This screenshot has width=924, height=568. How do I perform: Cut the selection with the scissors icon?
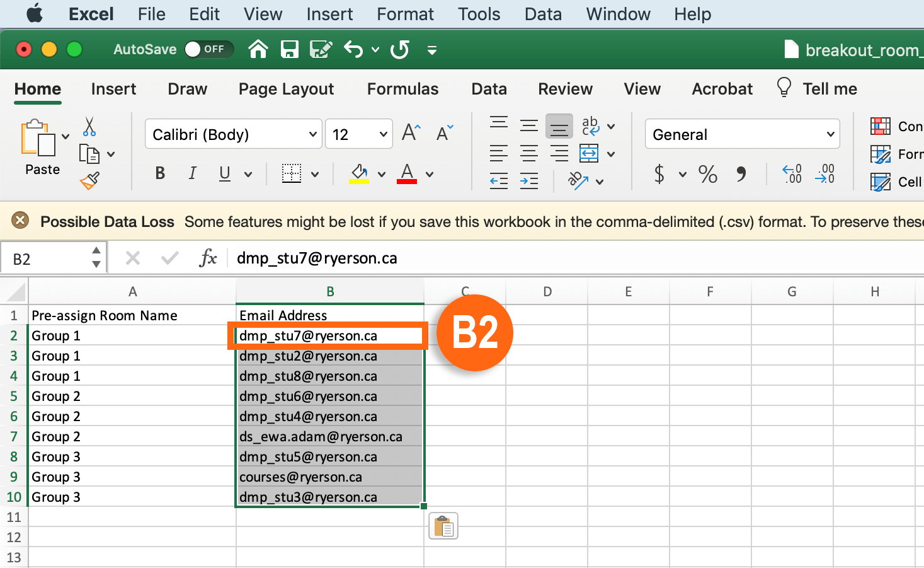[x=89, y=127]
